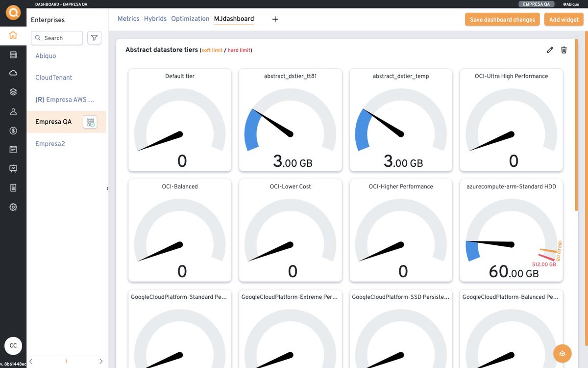Click the hard limit legend text

click(x=239, y=51)
